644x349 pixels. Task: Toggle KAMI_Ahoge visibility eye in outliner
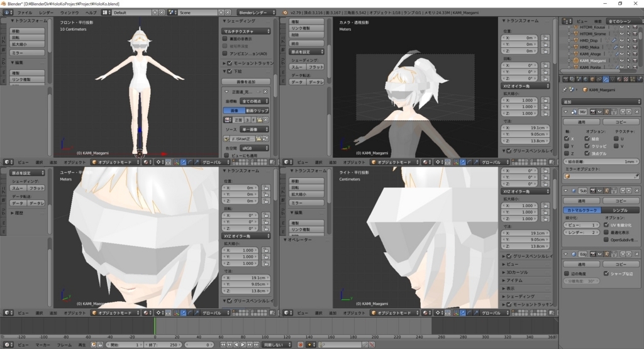pyautogui.click(x=622, y=54)
